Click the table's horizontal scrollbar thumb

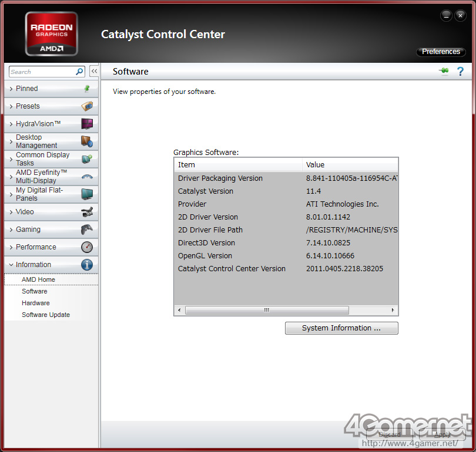tap(267, 310)
